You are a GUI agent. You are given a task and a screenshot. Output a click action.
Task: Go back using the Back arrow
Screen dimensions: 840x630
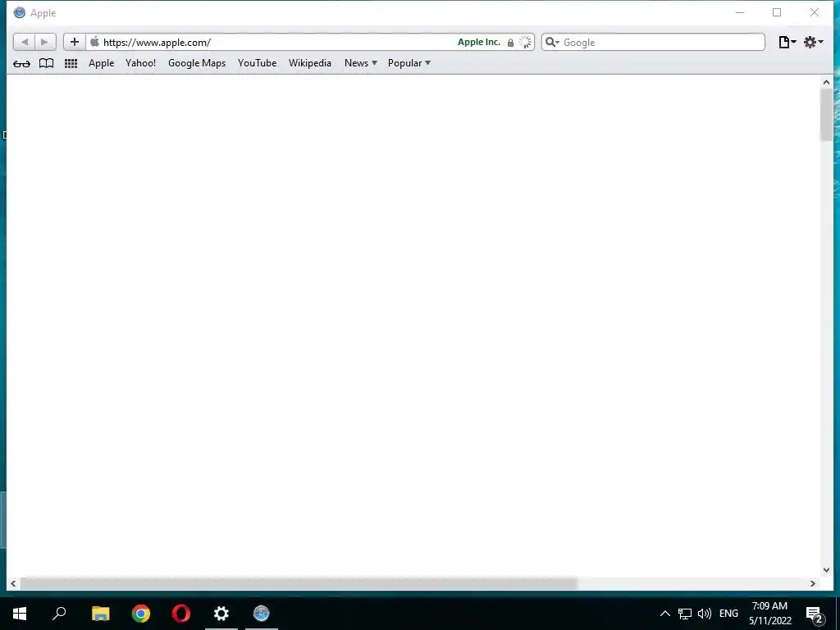coord(24,42)
